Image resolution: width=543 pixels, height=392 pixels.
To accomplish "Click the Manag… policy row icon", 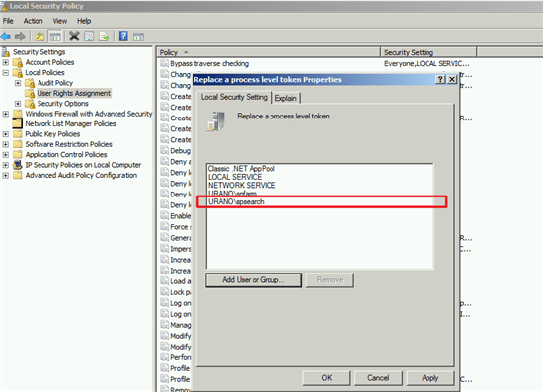I will (x=165, y=325).
